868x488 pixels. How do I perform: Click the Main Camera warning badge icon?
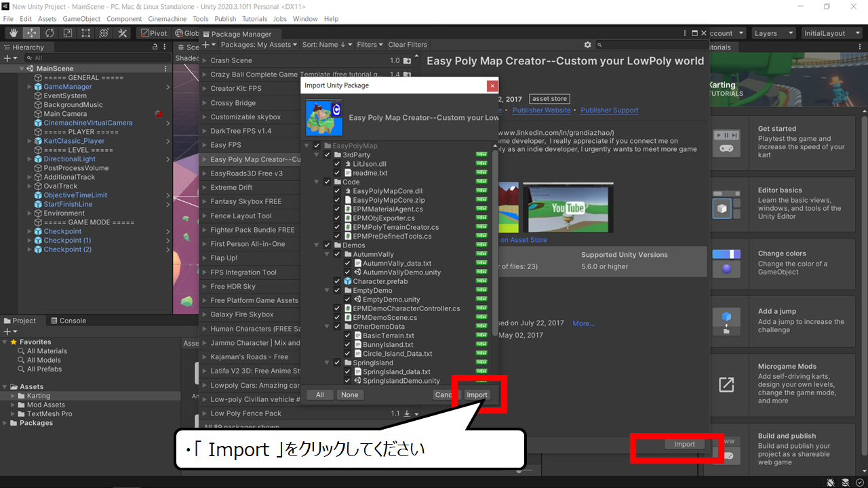159,114
